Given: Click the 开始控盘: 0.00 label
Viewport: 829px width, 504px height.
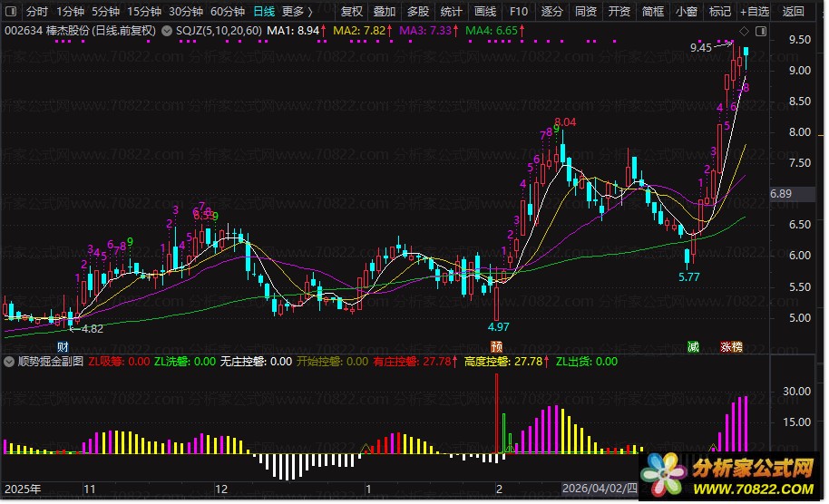Looking at the screenshot, I should 332,362.
